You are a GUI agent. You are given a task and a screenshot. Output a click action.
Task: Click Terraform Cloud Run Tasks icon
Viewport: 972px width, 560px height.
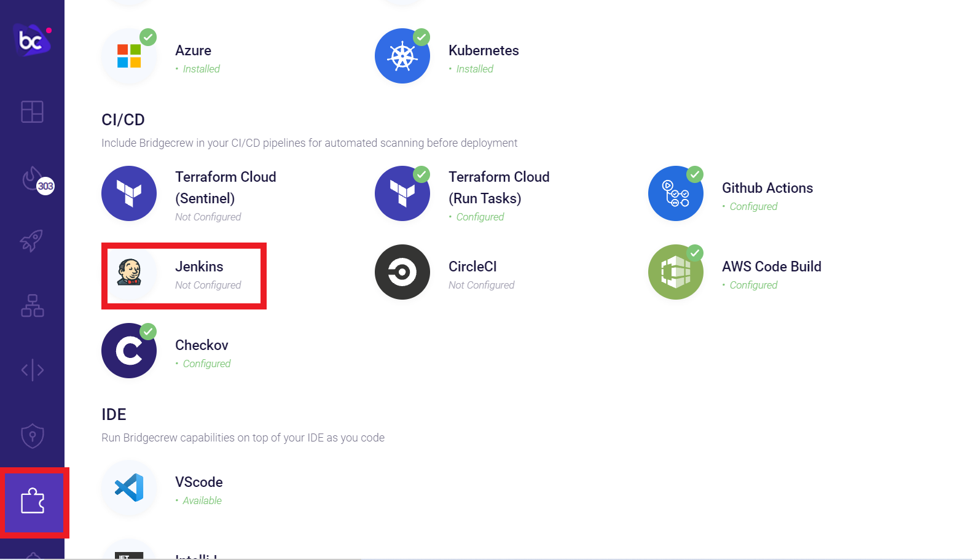point(402,193)
